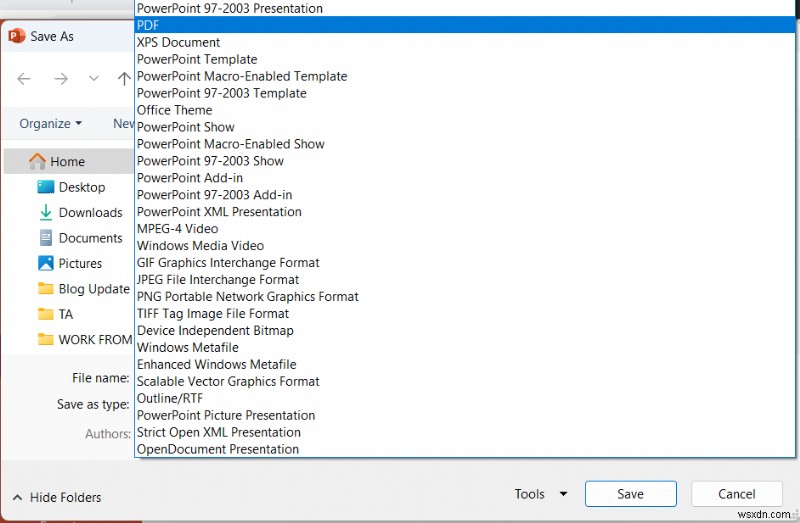This screenshot has height=523, width=800.
Task: Select OpenDocument Presentation file type
Action: tap(465, 449)
